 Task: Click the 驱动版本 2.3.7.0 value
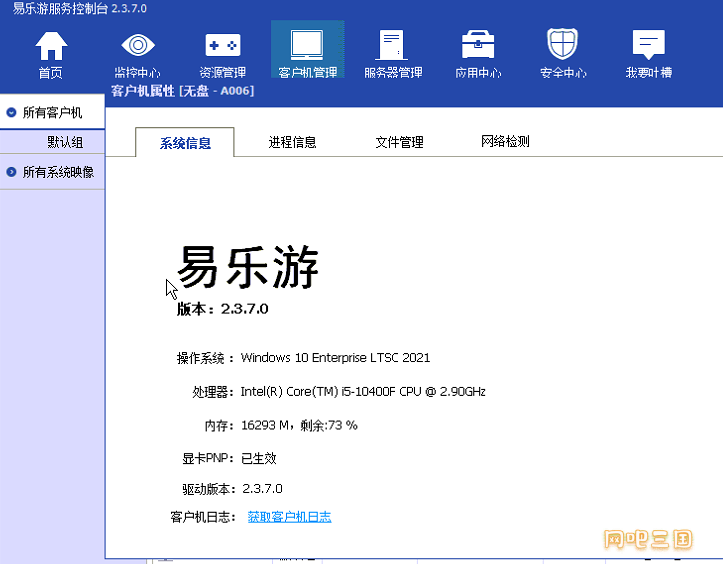point(262,488)
